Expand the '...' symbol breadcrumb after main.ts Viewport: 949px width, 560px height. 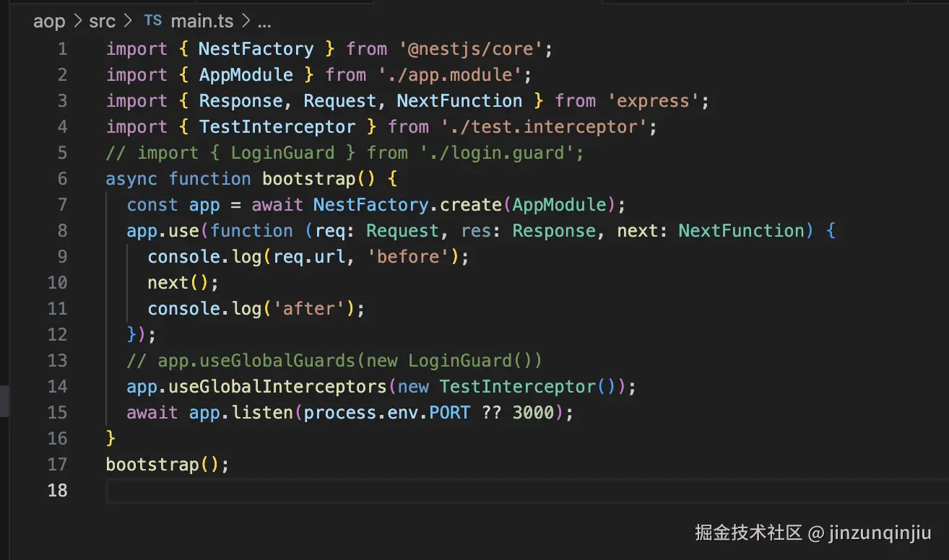pos(264,20)
